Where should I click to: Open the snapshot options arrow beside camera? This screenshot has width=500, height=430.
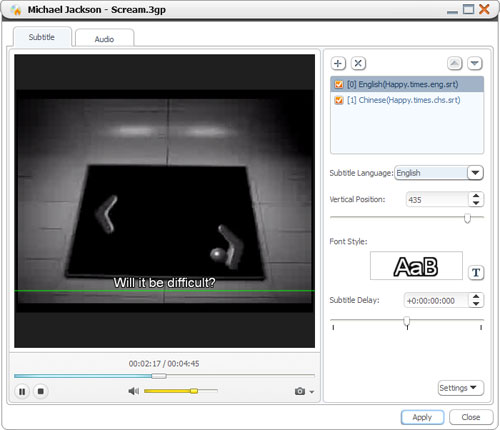coord(312,392)
